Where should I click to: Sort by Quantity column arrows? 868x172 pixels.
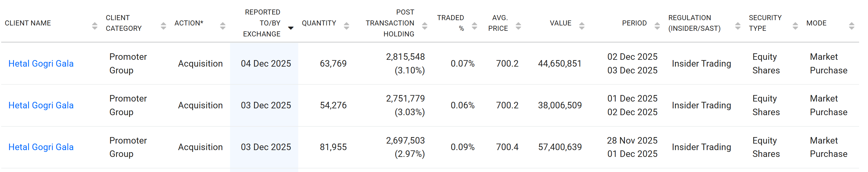(346, 26)
